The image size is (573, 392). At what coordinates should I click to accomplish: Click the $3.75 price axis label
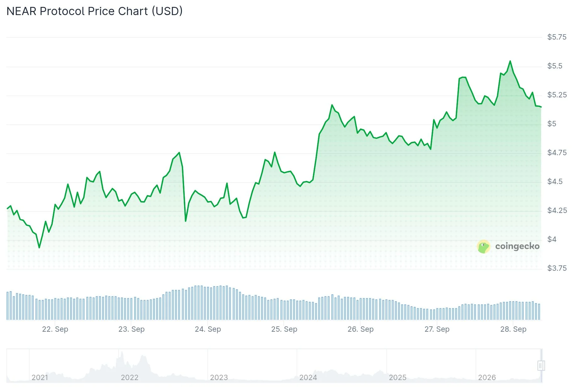click(x=557, y=268)
